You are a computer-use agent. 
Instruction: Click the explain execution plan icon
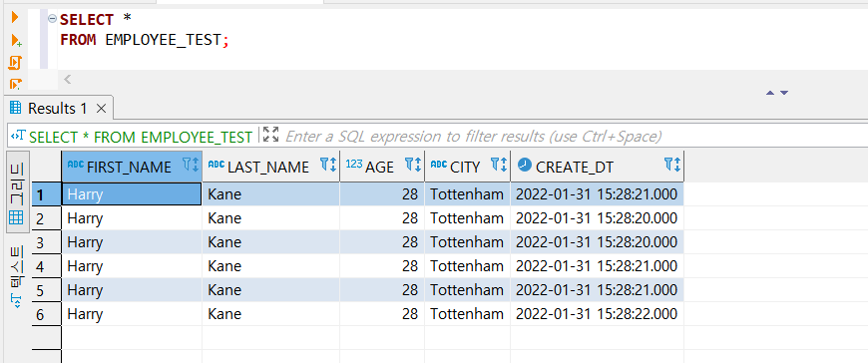pos(16,84)
